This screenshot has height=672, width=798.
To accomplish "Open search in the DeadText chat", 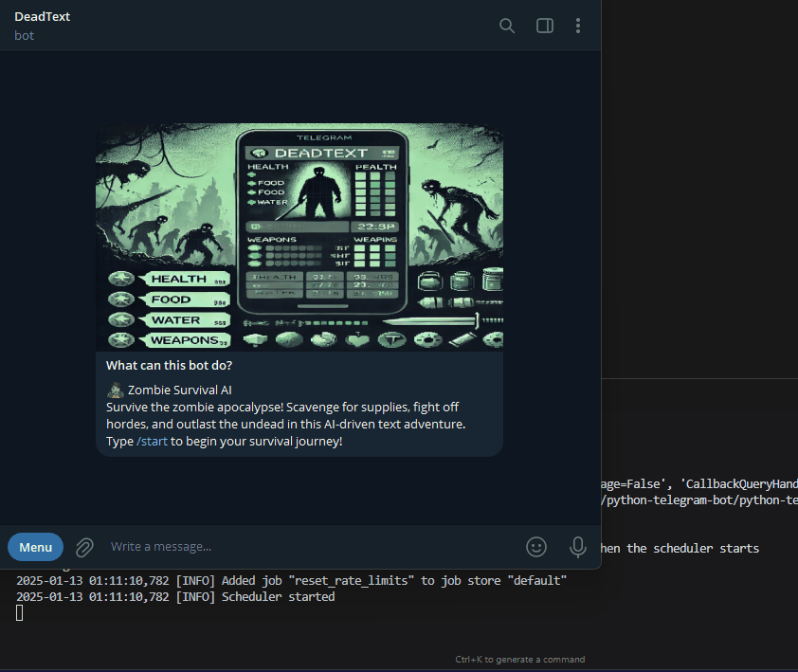I will (507, 26).
